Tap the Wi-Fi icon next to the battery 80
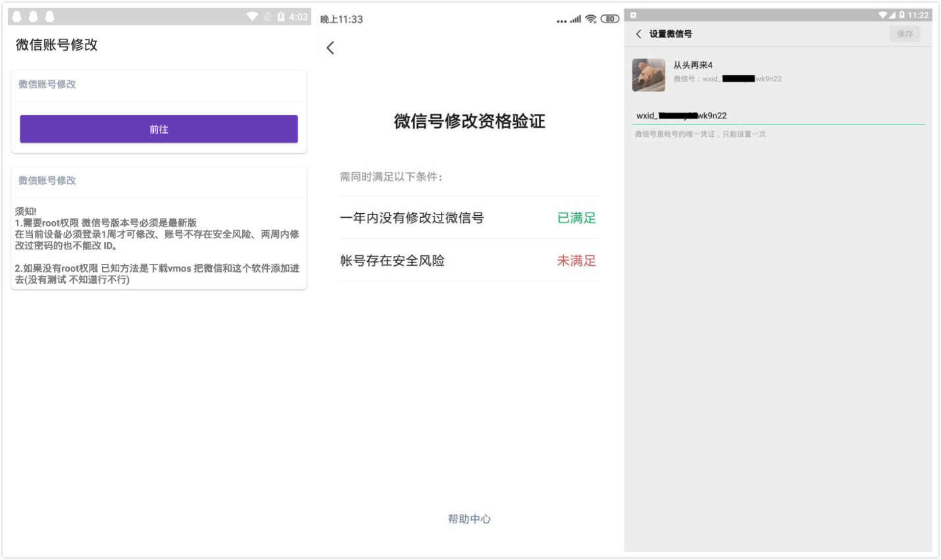This screenshot has height=560, width=941. 591,19
